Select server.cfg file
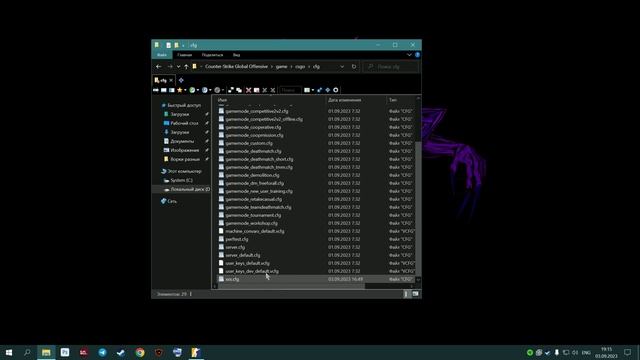 pos(235,247)
